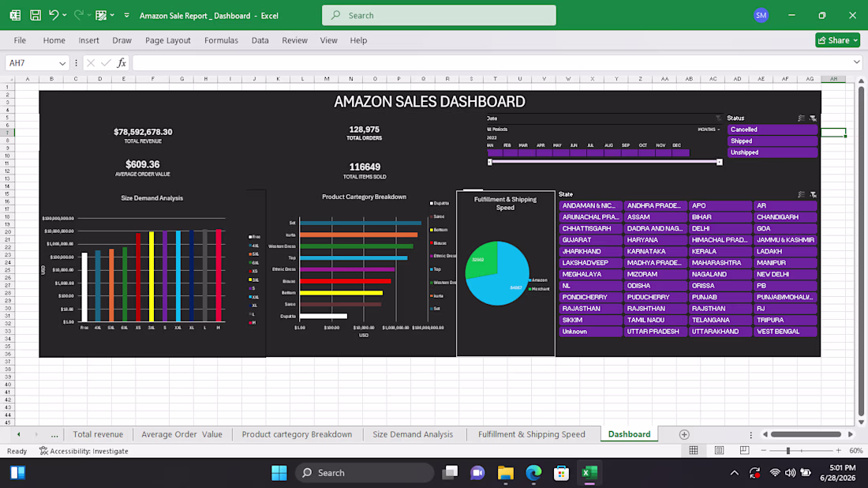Screen dimensions: 868x488
Task: Open the Windows Start button in taskbar
Action: [279, 473]
